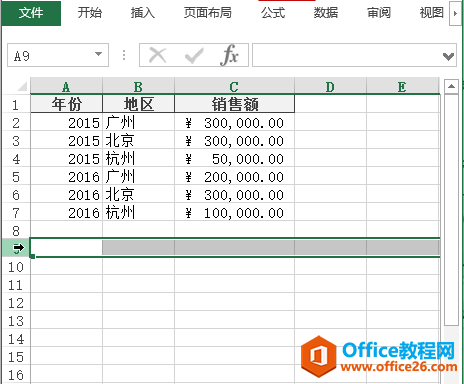The image size is (464, 384).
Task: Click cell C4 showing ¥50,000.00
Action: (234, 158)
